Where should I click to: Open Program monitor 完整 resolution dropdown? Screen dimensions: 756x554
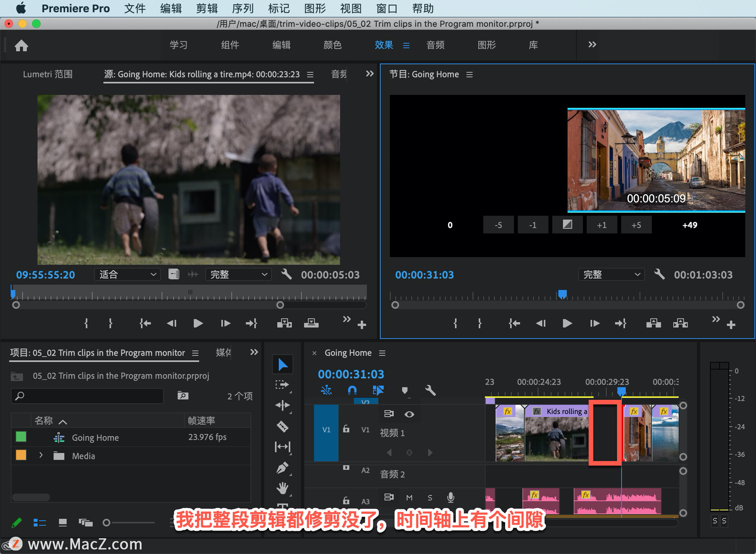[611, 274]
